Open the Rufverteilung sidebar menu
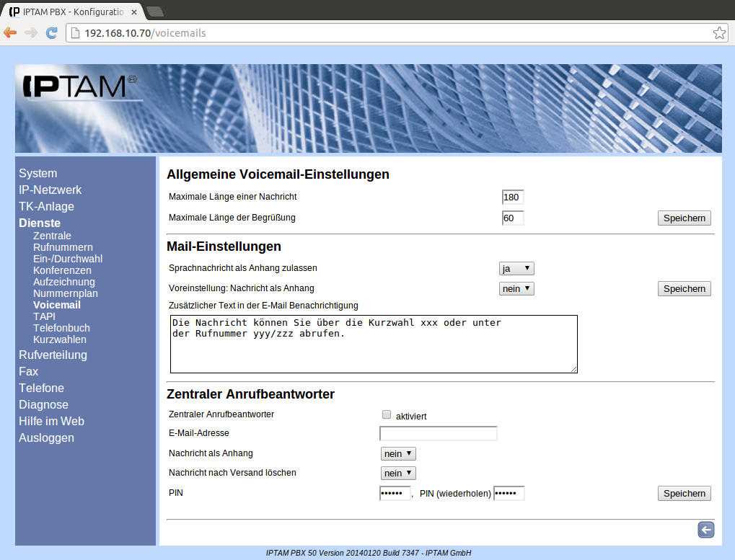This screenshot has height=560, width=735. (53, 355)
